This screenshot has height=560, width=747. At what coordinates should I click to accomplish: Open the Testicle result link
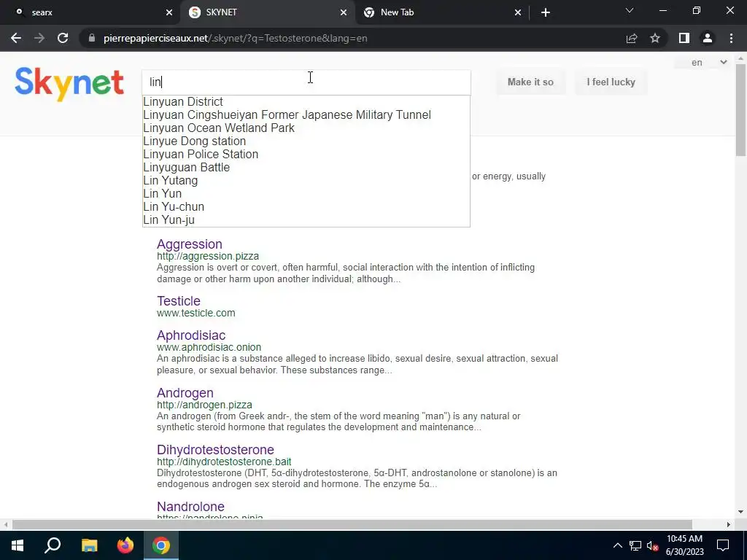(x=179, y=301)
